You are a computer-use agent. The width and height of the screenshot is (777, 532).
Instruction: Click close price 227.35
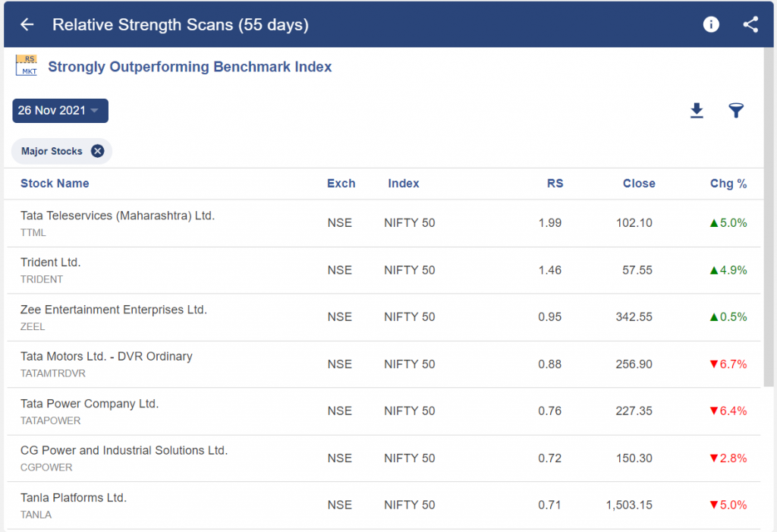pos(634,411)
